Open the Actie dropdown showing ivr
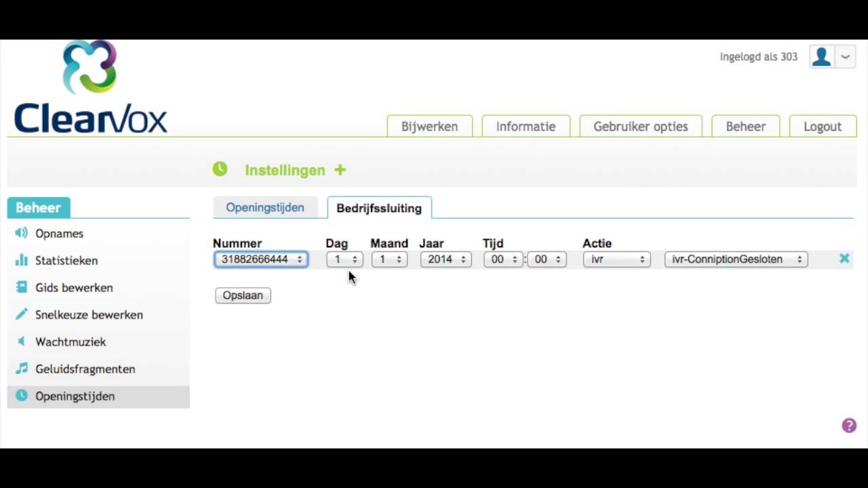868x488 pixels. point(617,259)
